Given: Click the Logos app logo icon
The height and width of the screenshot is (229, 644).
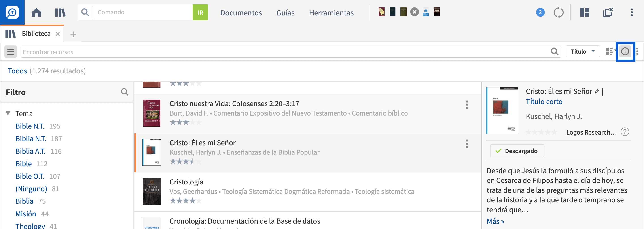Looking at the screenshot, I should coord(12,12).
